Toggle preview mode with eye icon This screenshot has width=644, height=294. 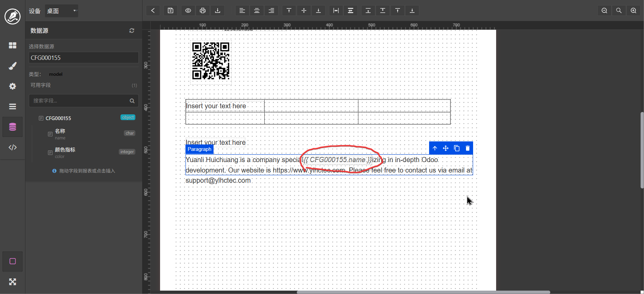(x=188, y=10)
